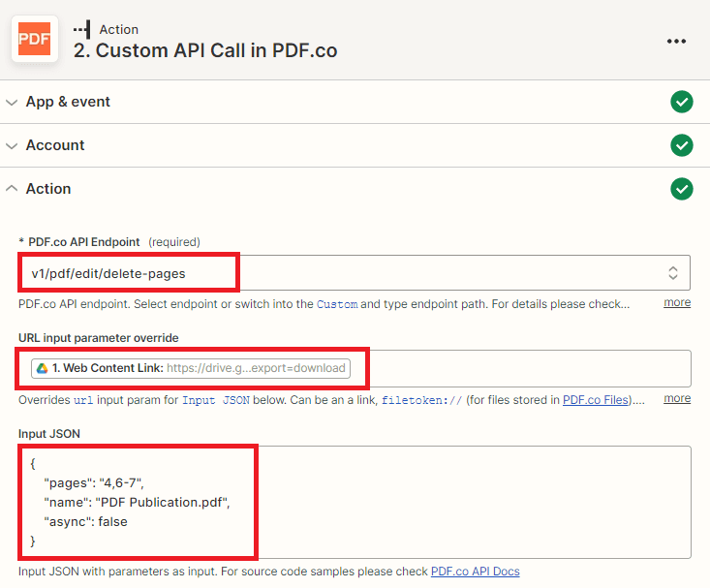Open the PDF.co API Docs link
This screenshot has height=588, width=710.
tap(475, 572)
